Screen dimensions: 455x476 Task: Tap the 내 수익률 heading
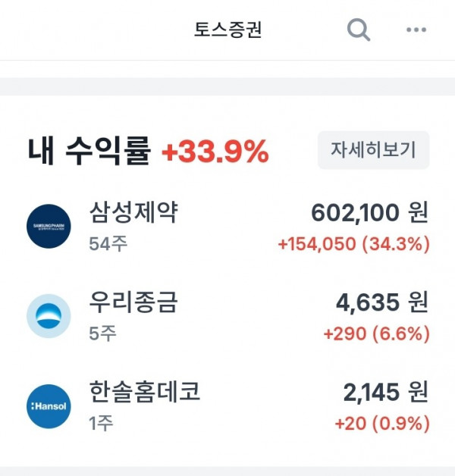pos(89,151)
